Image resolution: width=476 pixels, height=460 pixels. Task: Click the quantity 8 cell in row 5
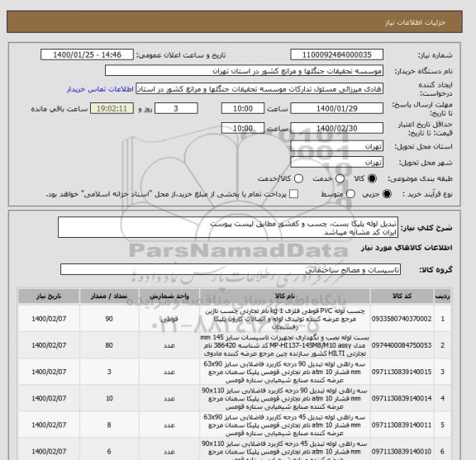109,425
